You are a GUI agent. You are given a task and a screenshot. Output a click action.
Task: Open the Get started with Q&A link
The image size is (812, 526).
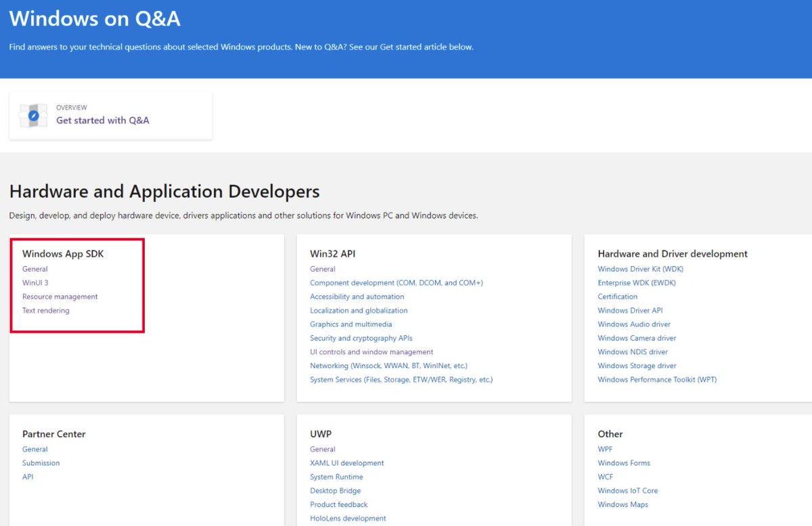point(103,120)
